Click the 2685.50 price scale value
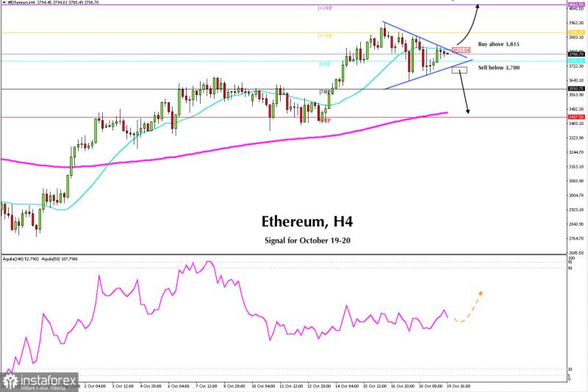This screenshot has width=588, height=392. (x=576, y=253)
